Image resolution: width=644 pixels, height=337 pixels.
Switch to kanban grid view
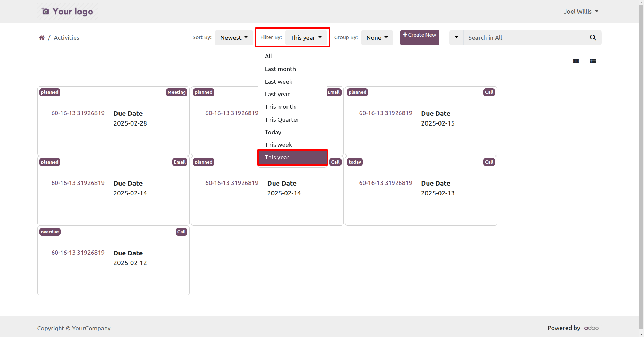[x=576, y=61]
